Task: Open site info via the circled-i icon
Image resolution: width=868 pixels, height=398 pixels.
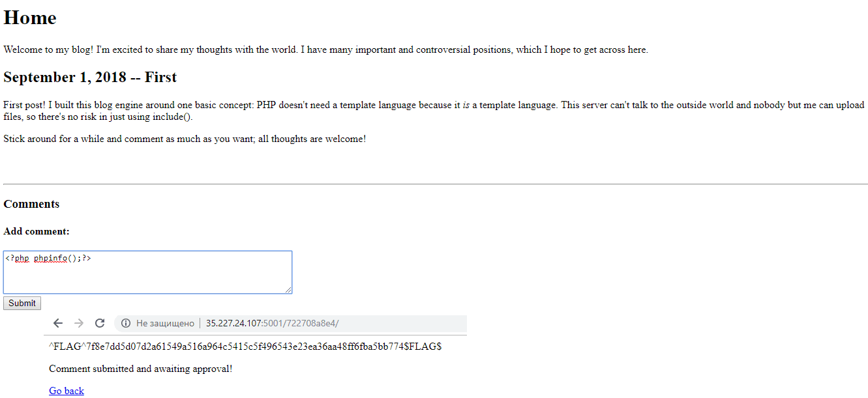Action: pos(126,323)
